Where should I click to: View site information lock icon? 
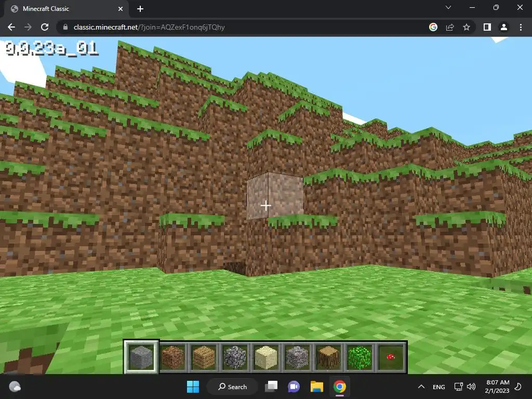[65, 27]
